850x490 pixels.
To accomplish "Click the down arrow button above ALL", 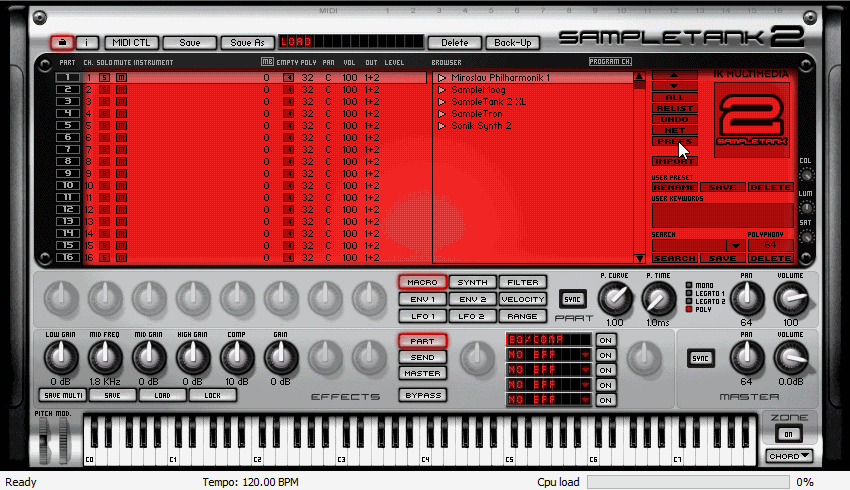I will pos(674,86).
